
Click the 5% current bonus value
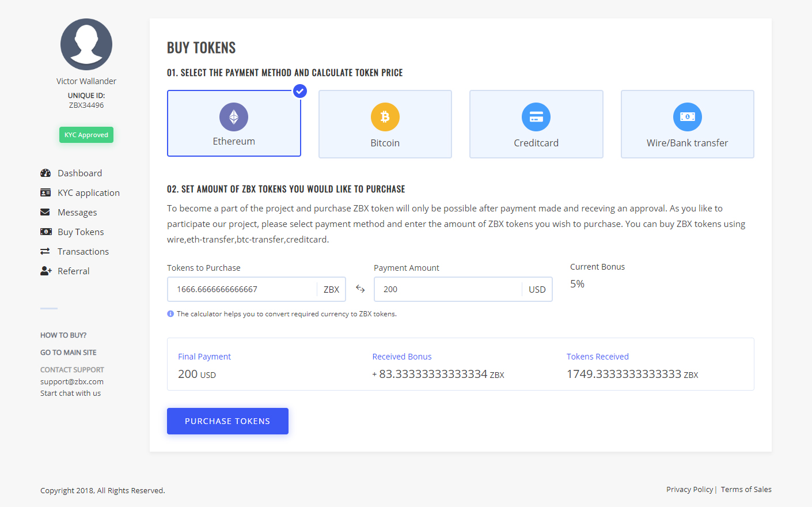coord(577,283)
